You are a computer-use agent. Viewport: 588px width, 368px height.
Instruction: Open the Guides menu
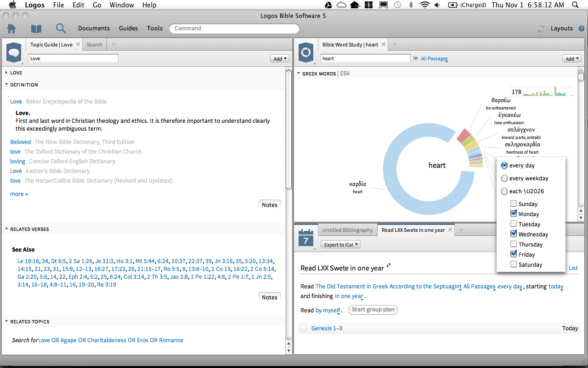(128, 29)
